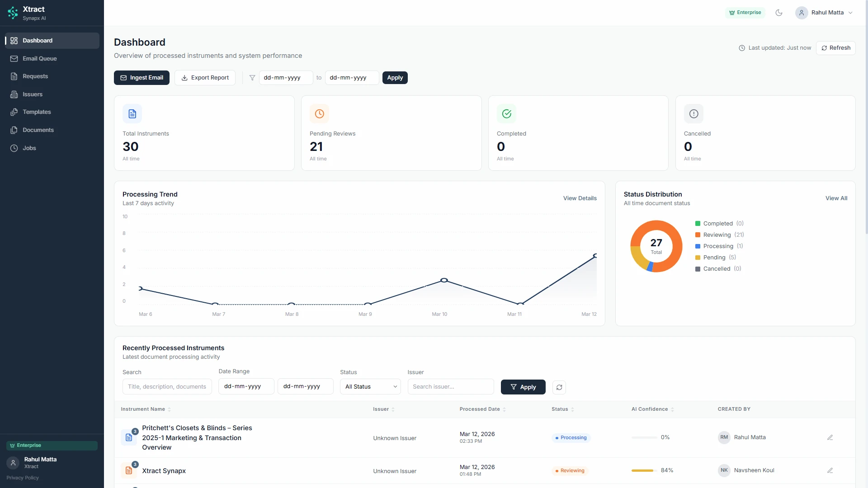868x488 pixels.
Task: Click the Cancelled alert icon on its card
Action: [x=693, y=114]
